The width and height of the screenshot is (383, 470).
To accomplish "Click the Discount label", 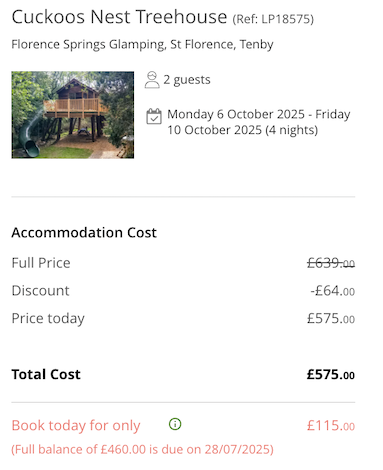I will [40, 291].
